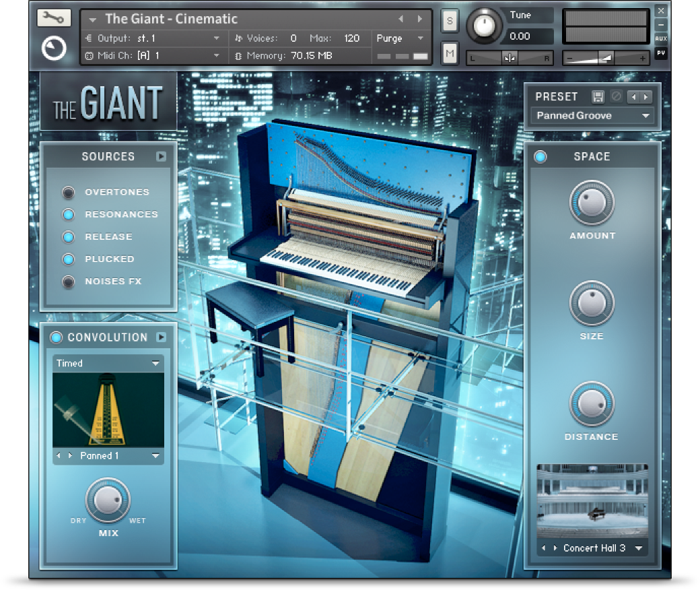
Task: Click the Space Distance knob
Action: [592, 403]
